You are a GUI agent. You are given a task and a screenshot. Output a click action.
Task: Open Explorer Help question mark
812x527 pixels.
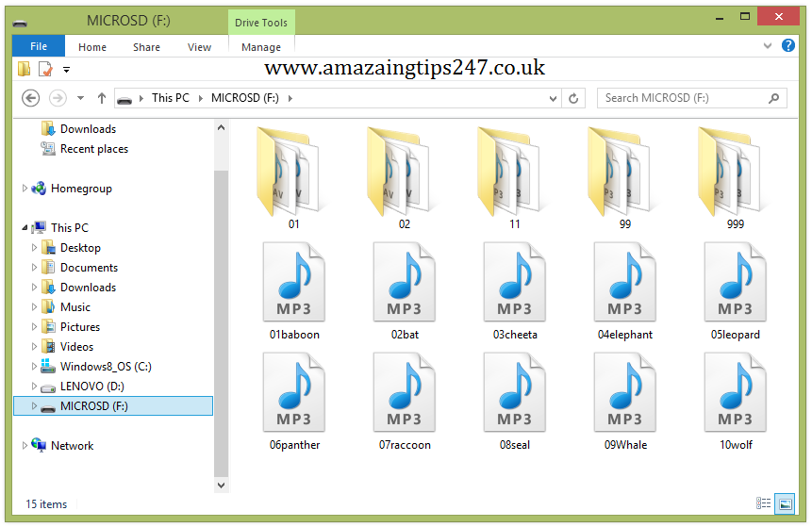click(x=787, y=45)
